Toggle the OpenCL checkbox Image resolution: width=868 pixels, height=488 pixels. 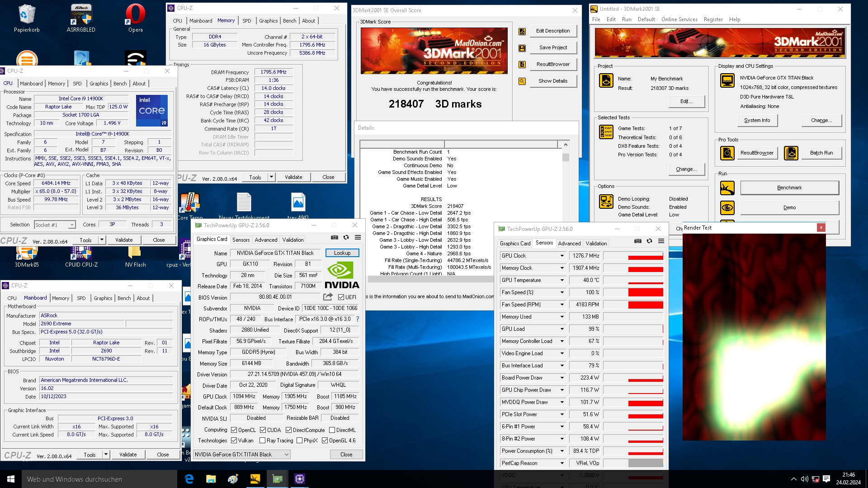click(x=234, y=430)
